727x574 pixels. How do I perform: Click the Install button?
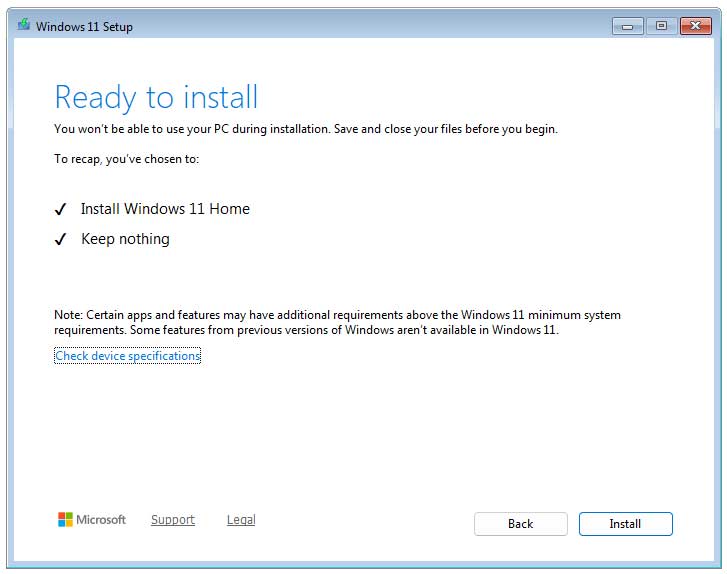[x=625, y=523]
